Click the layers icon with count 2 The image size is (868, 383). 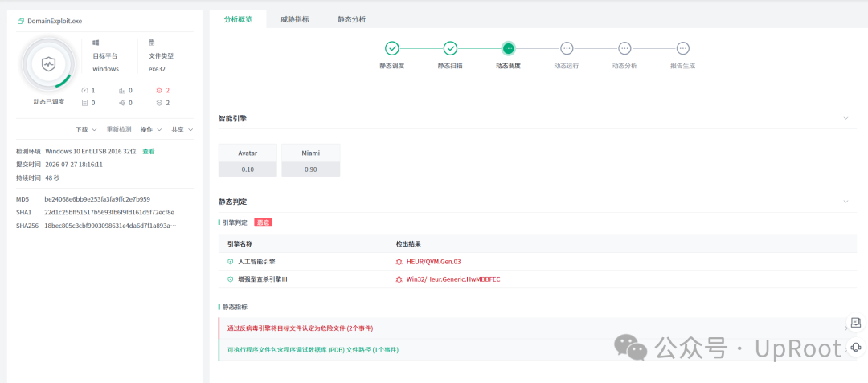[x=159, y=102]
